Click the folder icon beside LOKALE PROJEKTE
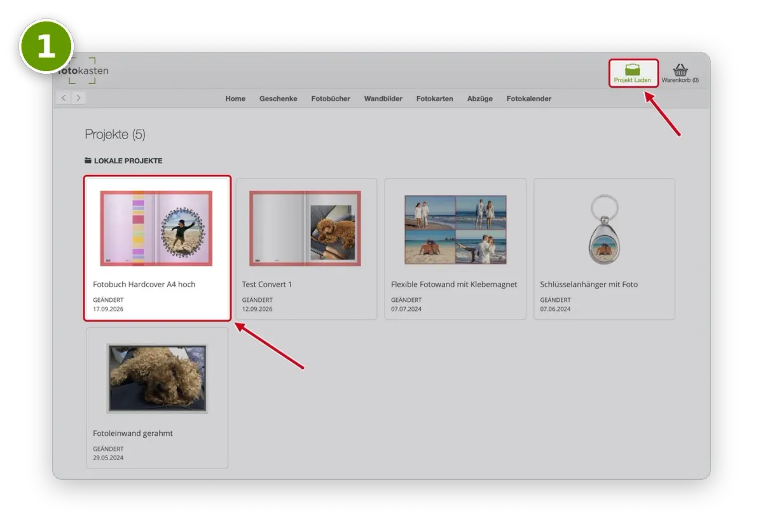The height and width of the screenshot is (532, 763). pyautogui.click(x=88, y=161)
